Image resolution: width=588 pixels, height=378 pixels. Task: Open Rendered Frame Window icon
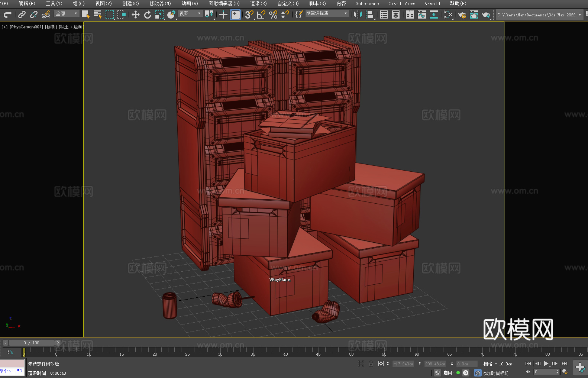(474, 14)
